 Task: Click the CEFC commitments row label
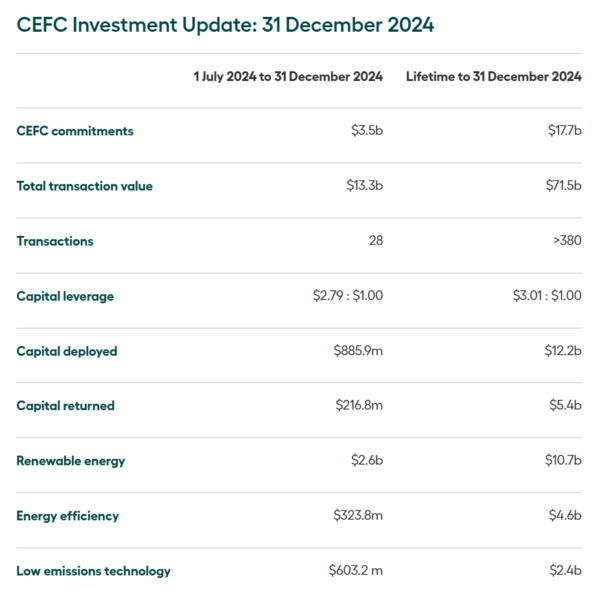tap(75, 131)
